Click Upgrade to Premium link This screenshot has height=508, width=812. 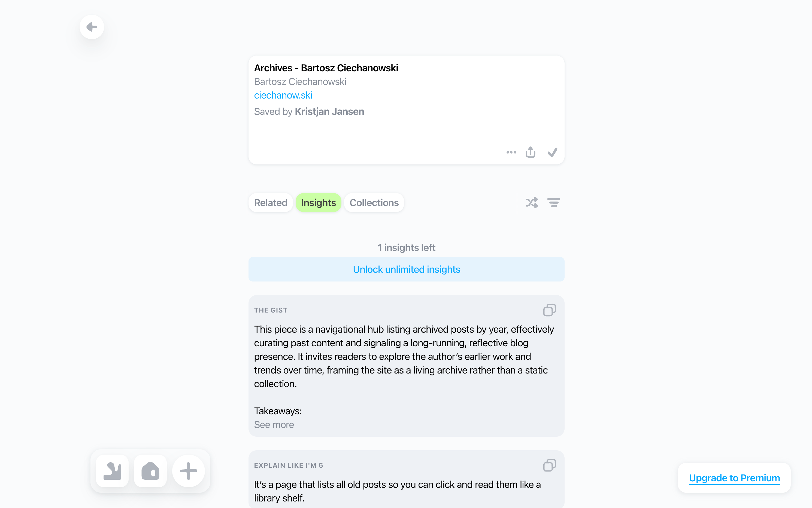(x=734, y=478)
